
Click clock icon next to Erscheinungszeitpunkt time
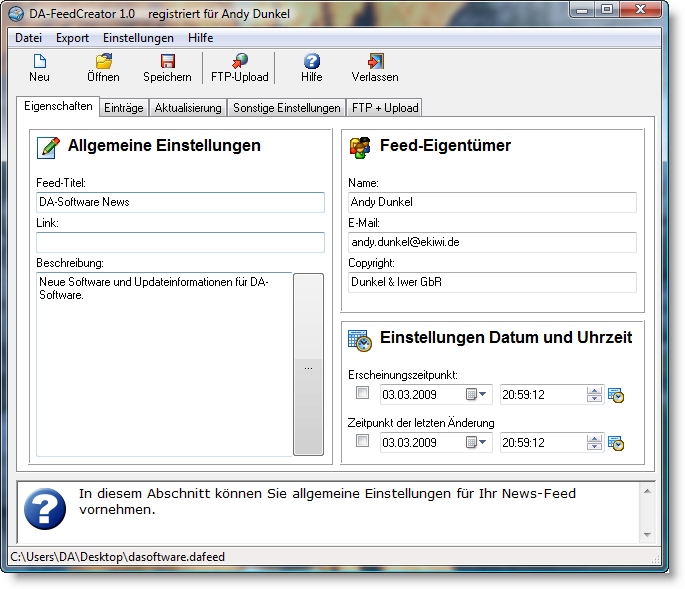coord(616,395)
